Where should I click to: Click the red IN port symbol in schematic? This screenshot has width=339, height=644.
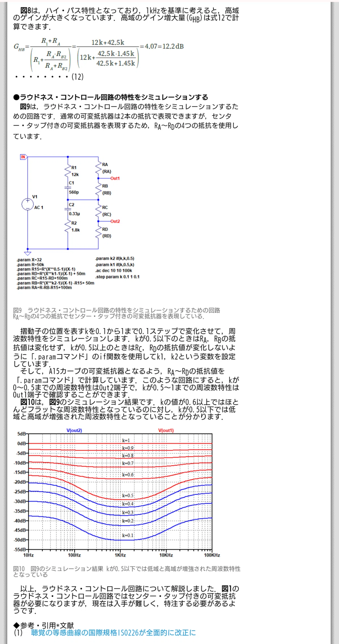[23, 157]
